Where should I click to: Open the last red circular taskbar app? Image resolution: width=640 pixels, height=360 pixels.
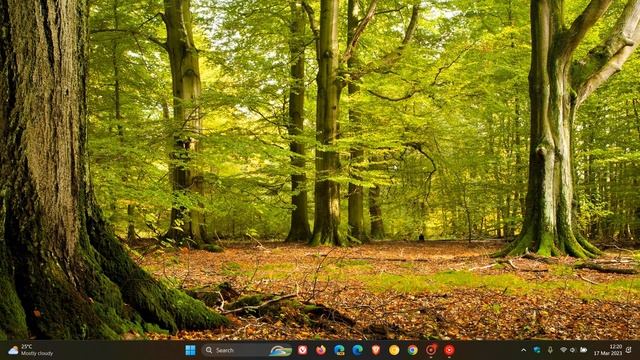[x=449, y=350]
